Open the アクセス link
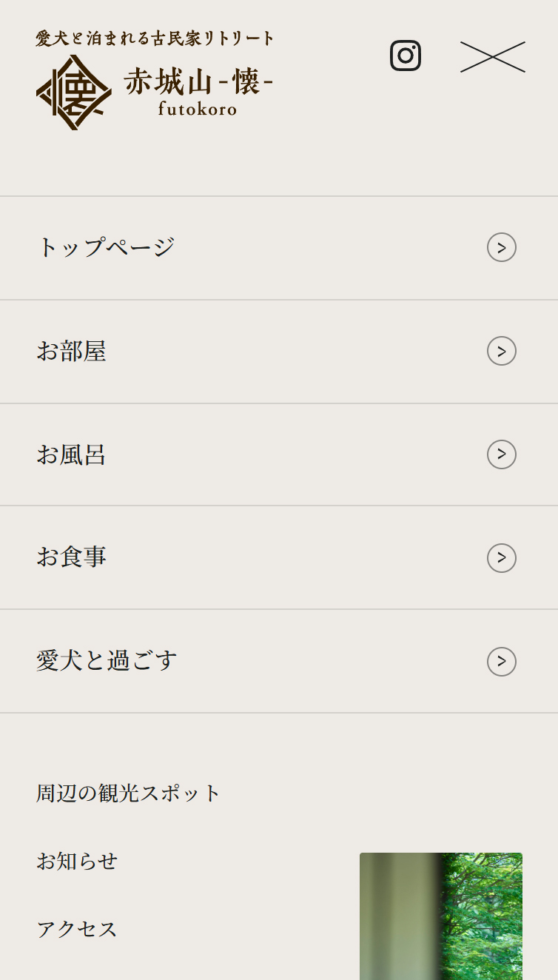Screen dimensions: 558x980 coord(77,929)
